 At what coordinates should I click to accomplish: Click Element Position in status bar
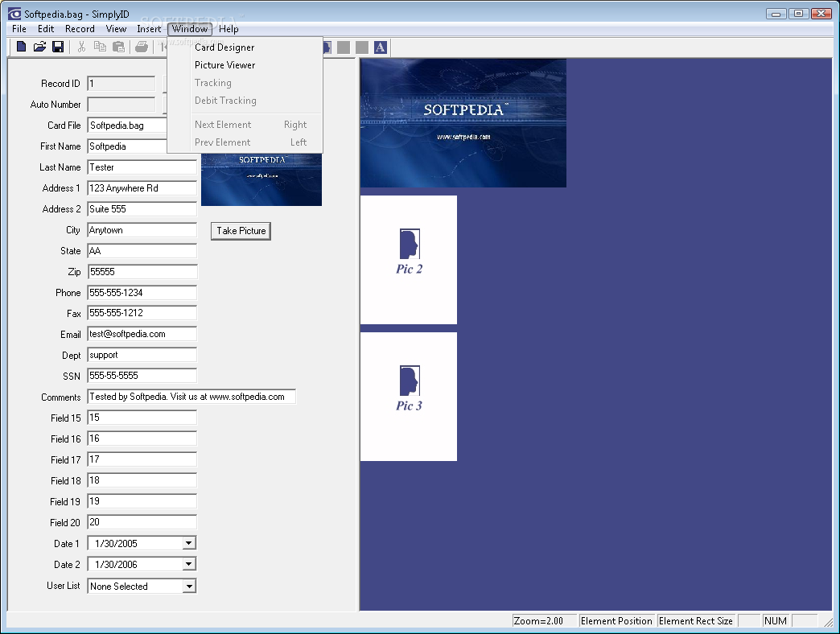click(616, 620)
